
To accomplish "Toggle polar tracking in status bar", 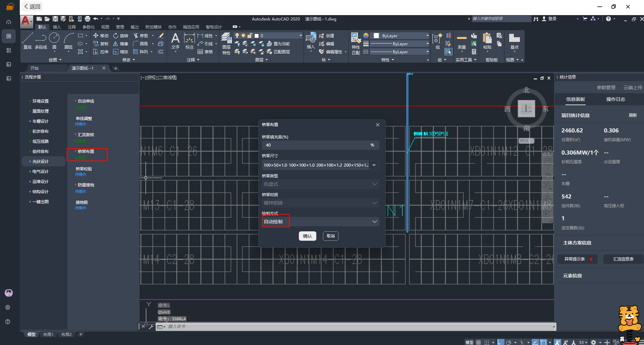I will 509,342.
